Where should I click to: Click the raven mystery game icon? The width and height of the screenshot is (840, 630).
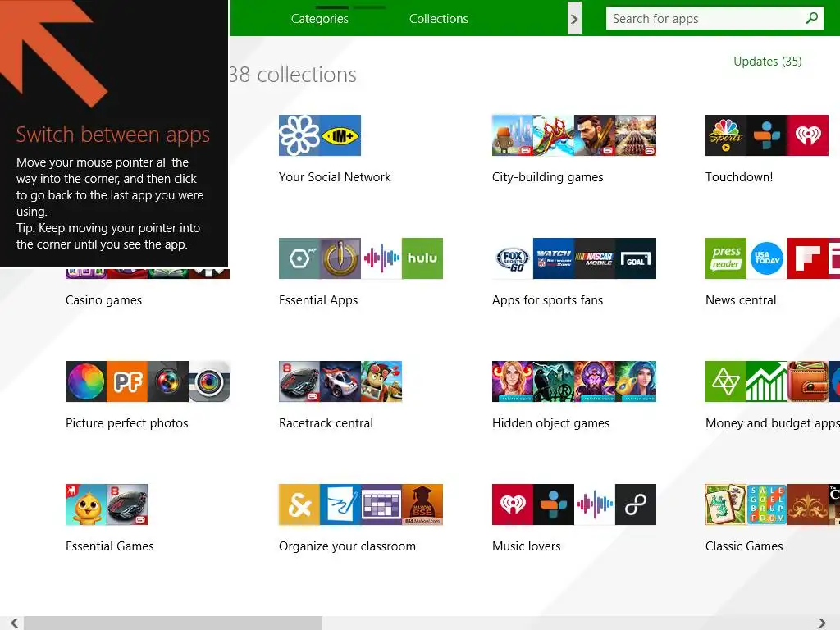click(554, 381)
